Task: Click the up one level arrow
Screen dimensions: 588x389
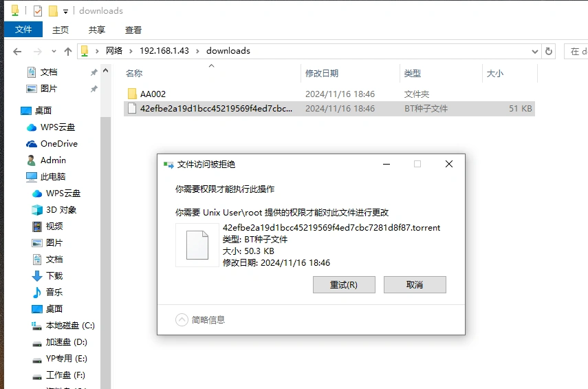Action: pyautogui.click(x=67, y=51)
